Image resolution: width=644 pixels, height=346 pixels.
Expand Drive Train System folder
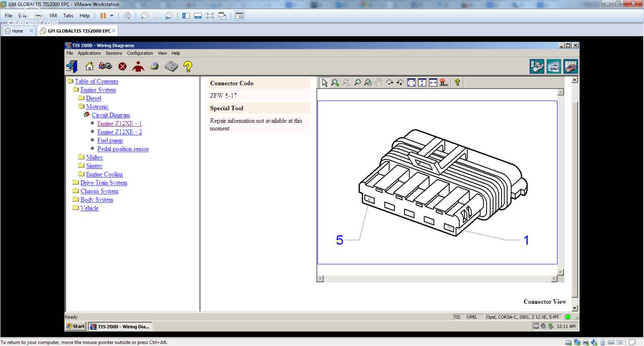click(75, 183)
